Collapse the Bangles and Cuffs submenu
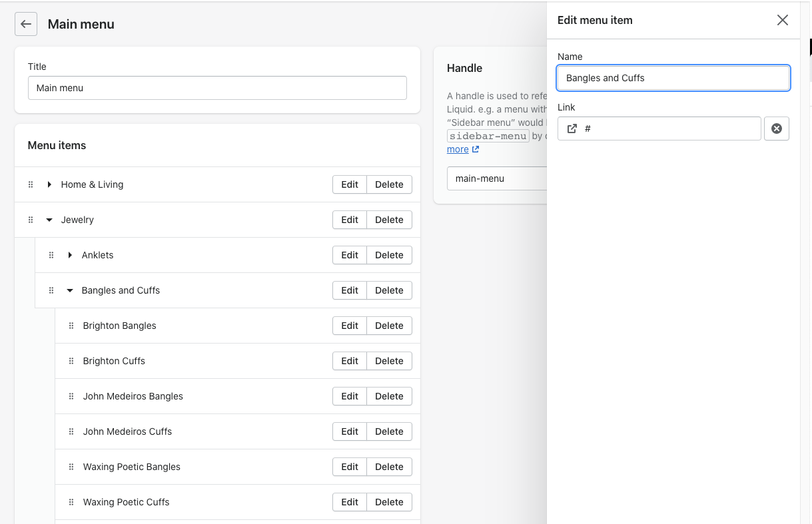The height and width of the screenshot is (524, 812). 70,290
